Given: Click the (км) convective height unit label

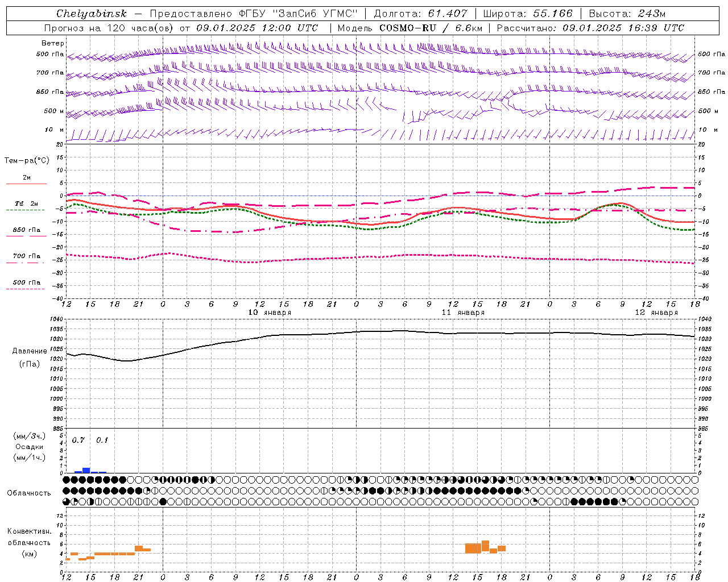Looking at the screenshot, I should coord(29,554).
